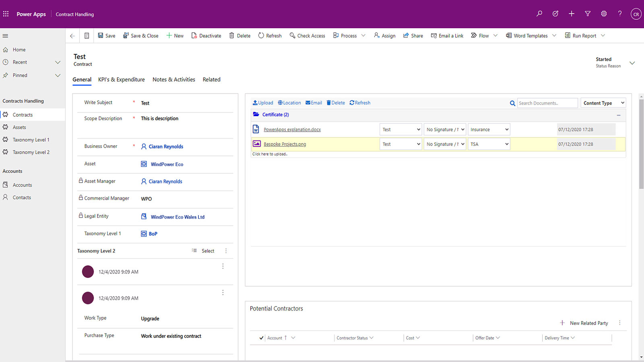Click Email in the documents panel
The width and height of the screenshot is (644, 362).
coord(314,103)
